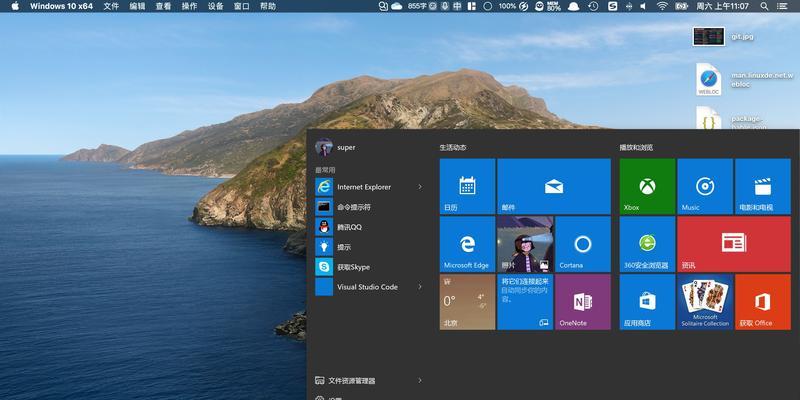Open Notification Center list icon
Image resolution: width=800 pixels, height=400 pixels.
[x=783, y=6]
